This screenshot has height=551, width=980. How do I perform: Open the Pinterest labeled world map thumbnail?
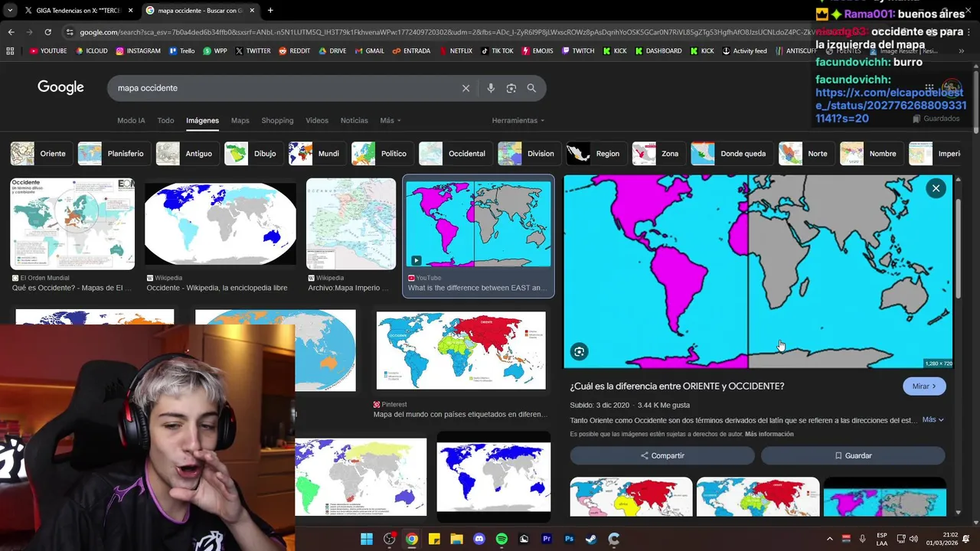(x=461, y=350)
